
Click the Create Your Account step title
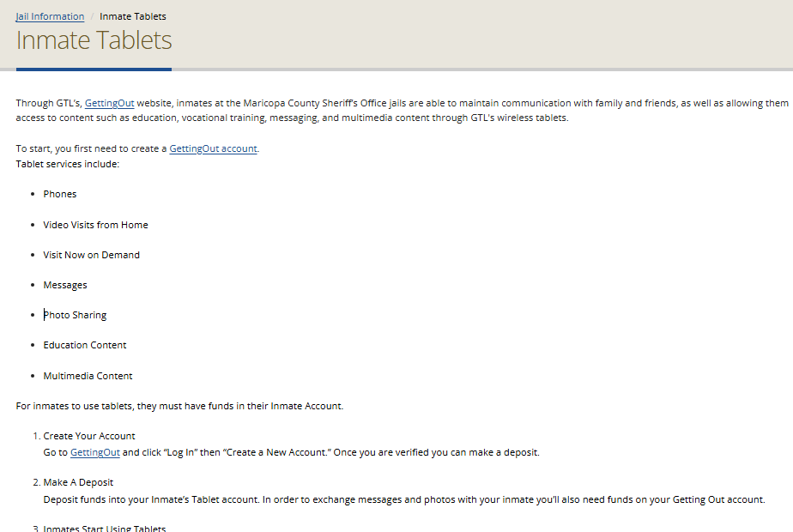click(89, 436)
